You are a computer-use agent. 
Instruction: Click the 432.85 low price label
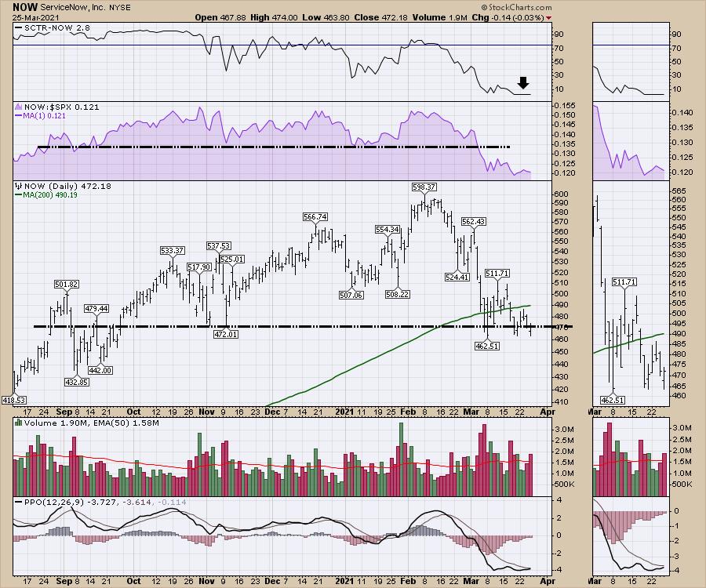(77, 382)
